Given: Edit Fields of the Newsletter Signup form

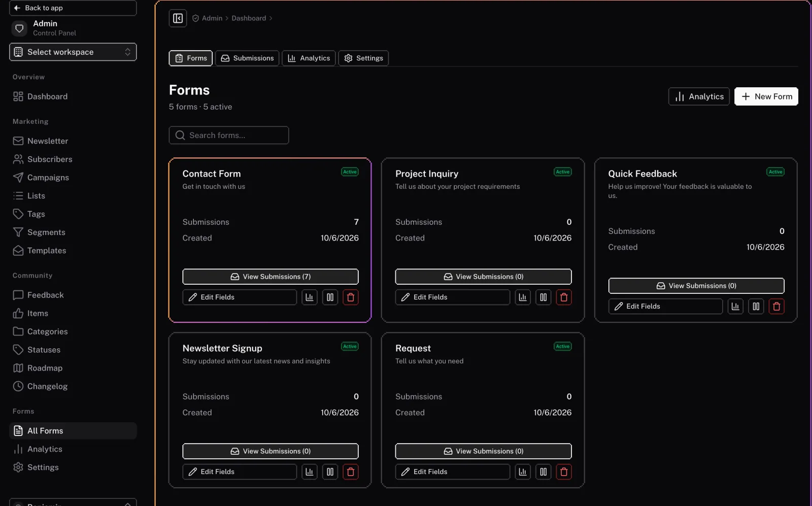Looking at the screenshot, I should click(x=240, y=472).
